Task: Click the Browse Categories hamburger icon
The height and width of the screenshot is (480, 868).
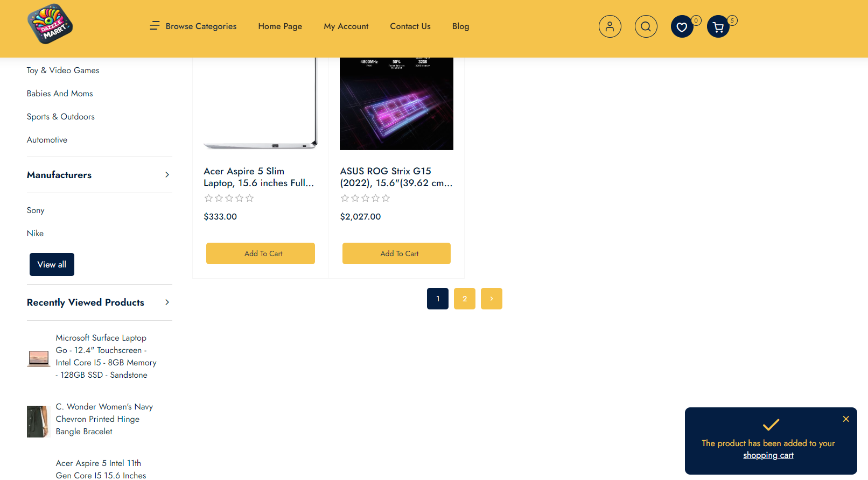Action: 155,25
